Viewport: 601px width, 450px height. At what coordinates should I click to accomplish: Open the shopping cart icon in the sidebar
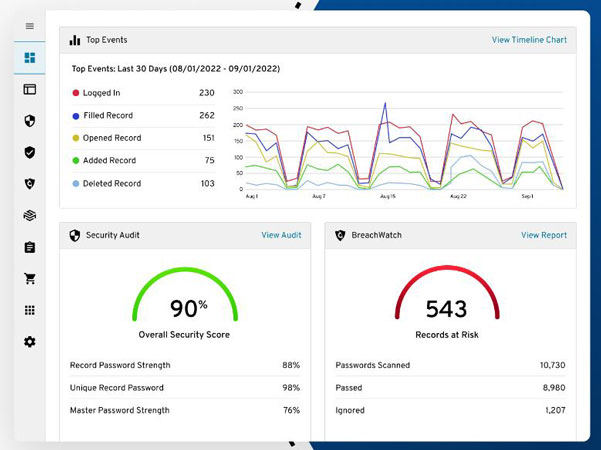pyautogui.click(x=29, y=279)
